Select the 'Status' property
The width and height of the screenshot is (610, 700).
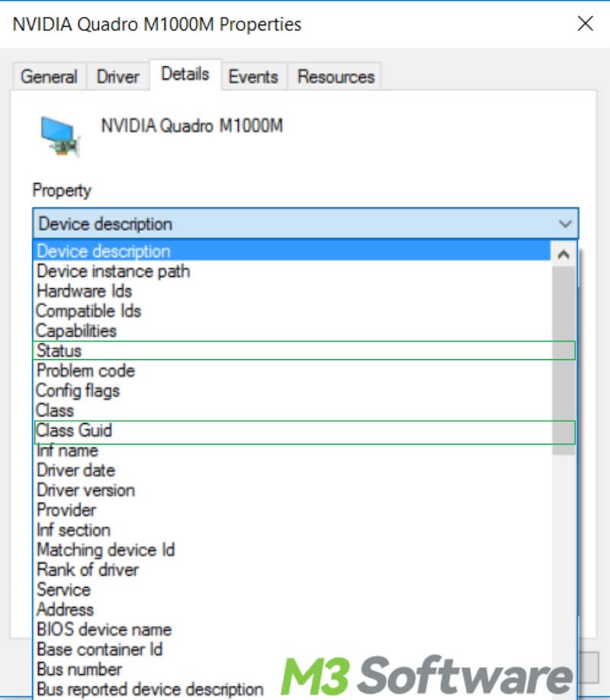pyautogui.click(x=292, y=351)
